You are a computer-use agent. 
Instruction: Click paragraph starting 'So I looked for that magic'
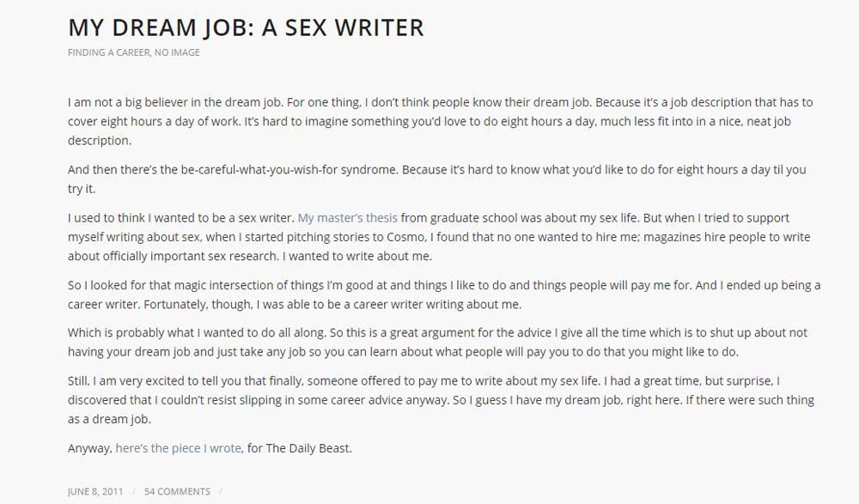[444, 295]
